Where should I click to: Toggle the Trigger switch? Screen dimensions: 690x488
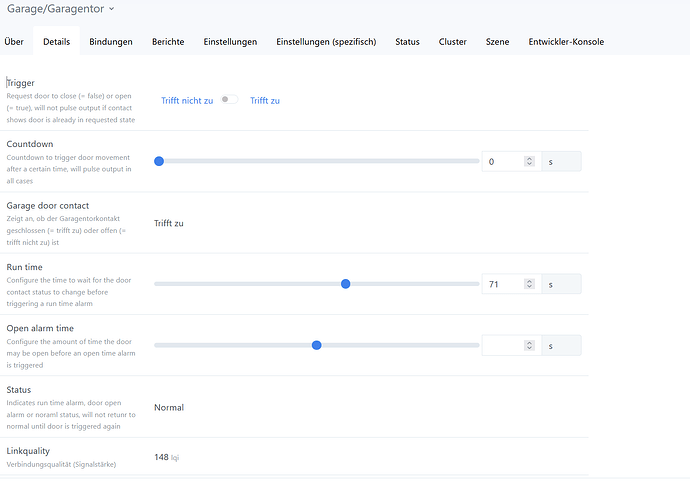coord(229,99)
